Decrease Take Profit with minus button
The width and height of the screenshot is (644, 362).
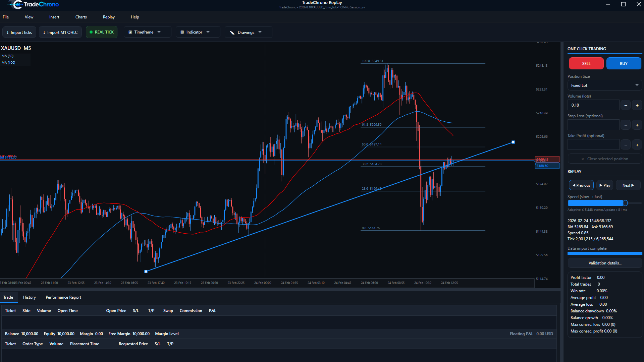[x=626, y=145]
